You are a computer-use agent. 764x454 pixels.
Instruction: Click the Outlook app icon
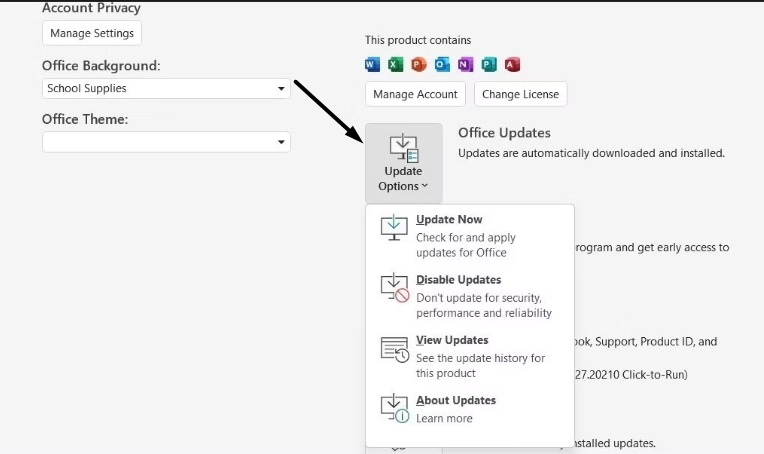point(442,64)
